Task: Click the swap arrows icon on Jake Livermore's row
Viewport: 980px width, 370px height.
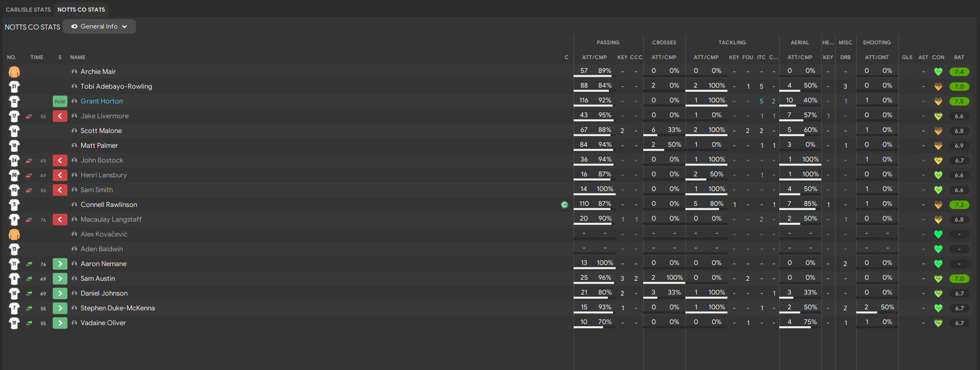Action: click(x=29, y=116)
